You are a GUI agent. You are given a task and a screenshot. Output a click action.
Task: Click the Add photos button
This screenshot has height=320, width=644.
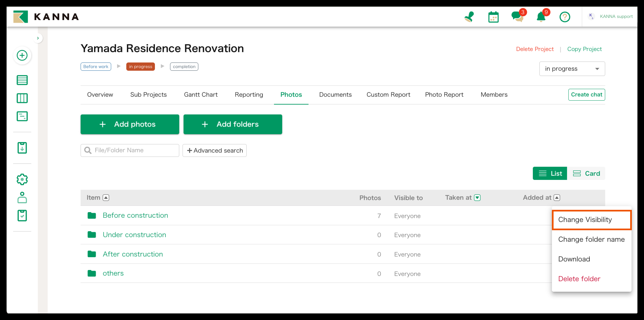point(130,124)
